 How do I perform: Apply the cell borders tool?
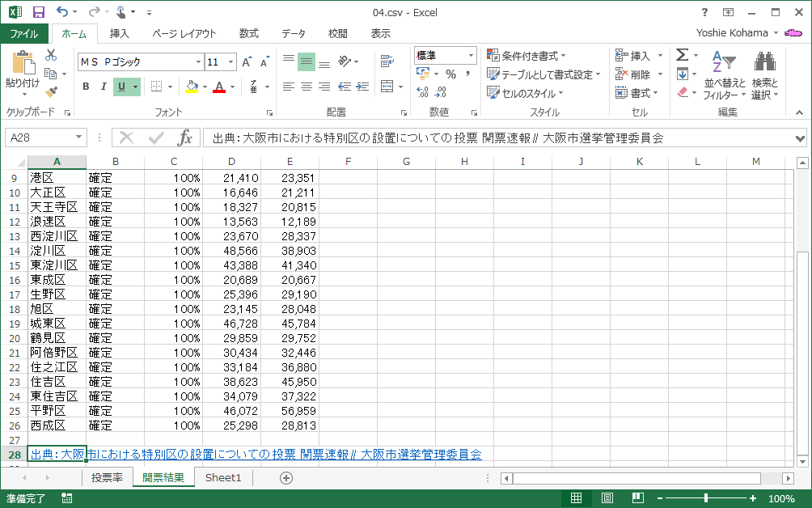point(156,87)
